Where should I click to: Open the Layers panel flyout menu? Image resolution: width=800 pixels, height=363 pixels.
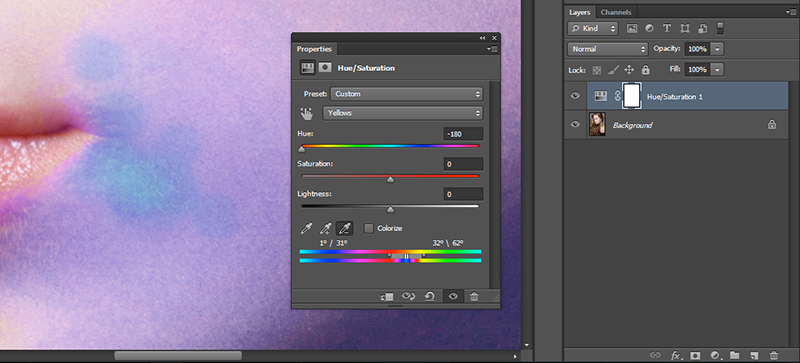[x=792, y=12]
